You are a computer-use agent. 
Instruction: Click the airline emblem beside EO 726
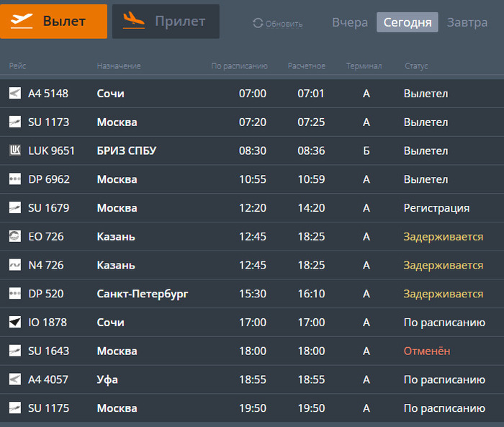point(15,236)
